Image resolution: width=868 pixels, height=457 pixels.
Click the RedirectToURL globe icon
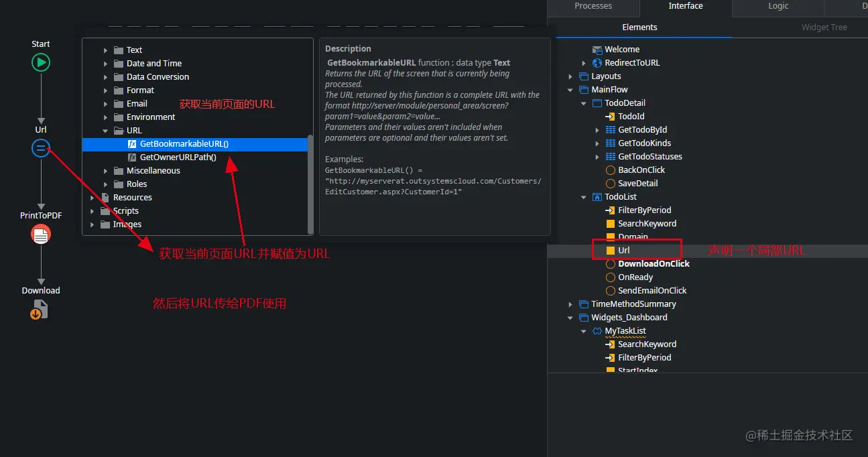tap(597, 63)
